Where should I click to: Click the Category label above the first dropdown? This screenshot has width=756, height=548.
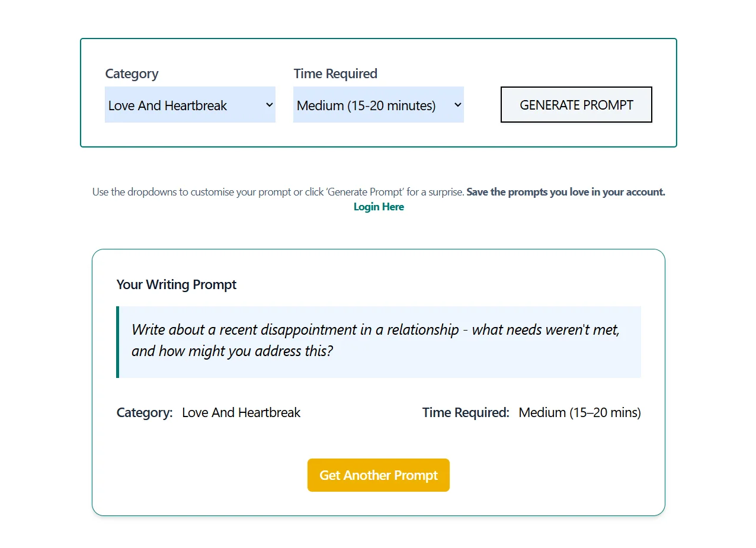[132, 73]
